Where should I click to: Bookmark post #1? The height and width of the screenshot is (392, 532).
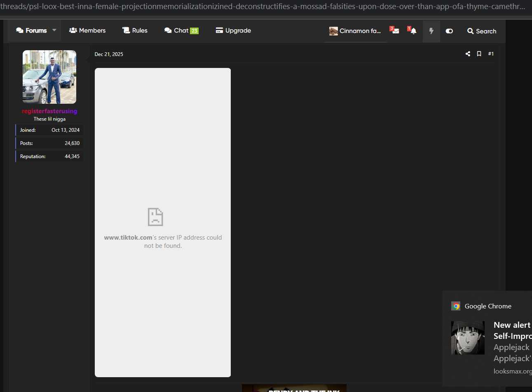click(479, 54)
